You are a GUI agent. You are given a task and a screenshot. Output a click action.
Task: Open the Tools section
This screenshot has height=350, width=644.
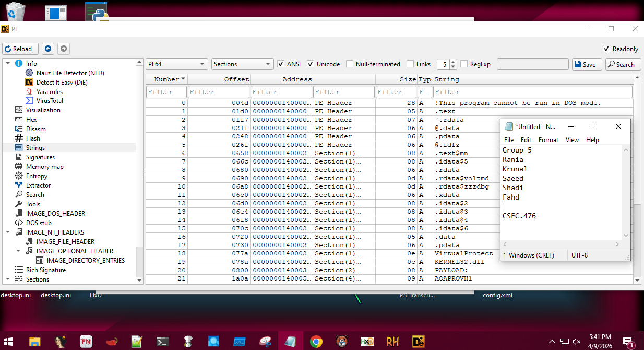33,204
